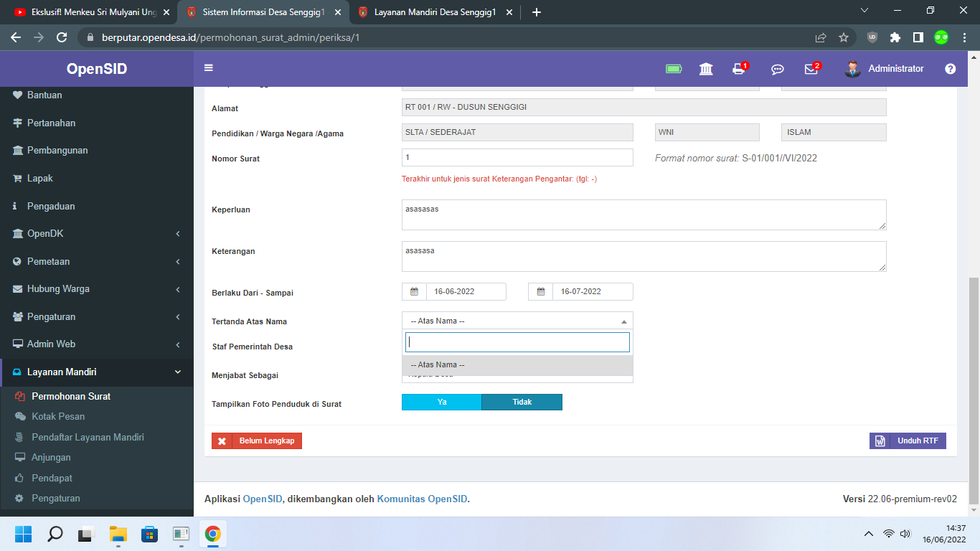Click the Belum Lengkap button
This screenshot has height=551, width=980.
pos(256,441)
